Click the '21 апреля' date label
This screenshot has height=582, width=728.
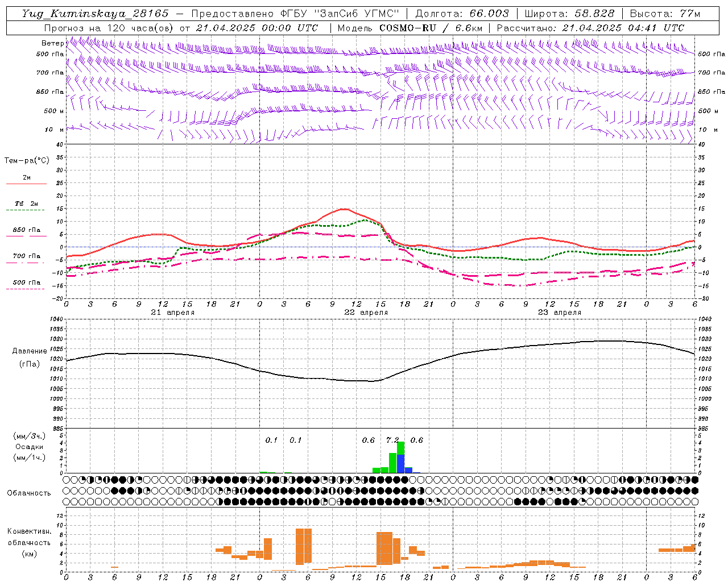pos(172,313)
